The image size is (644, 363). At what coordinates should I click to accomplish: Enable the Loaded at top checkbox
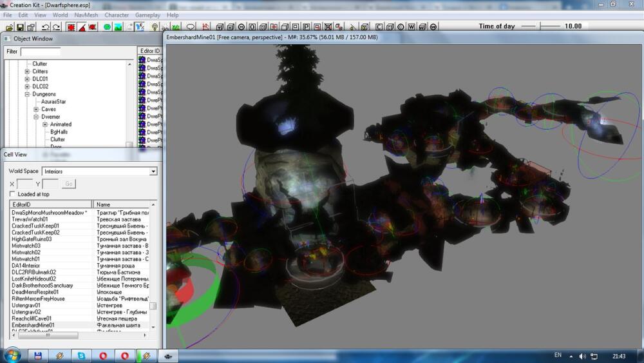tap(12, 194)
